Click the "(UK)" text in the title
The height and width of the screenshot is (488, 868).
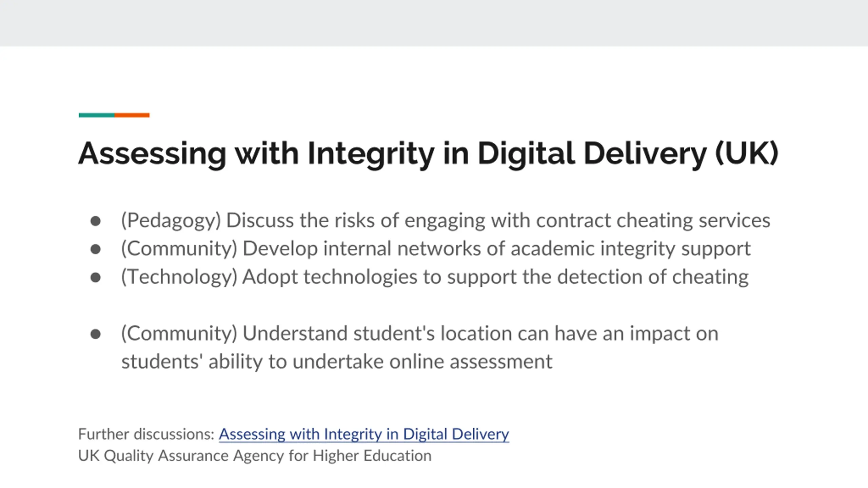click(747, 153)
